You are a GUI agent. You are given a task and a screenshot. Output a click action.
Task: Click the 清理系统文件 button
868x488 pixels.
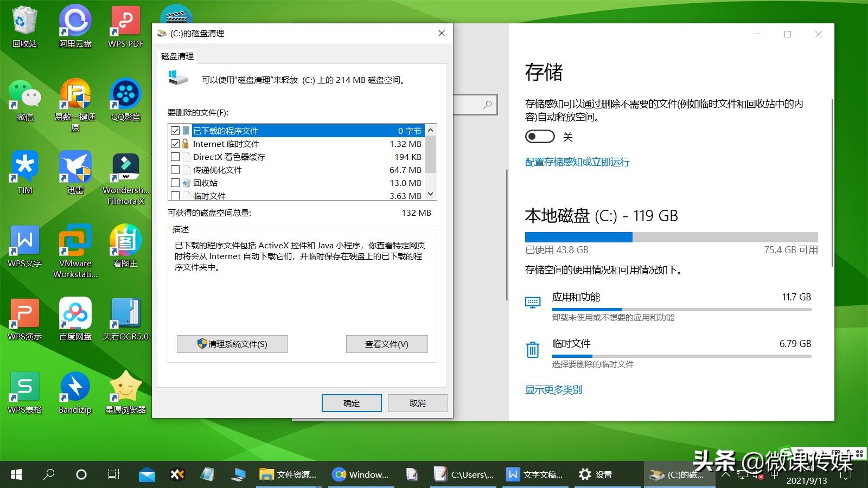(232, 344)
